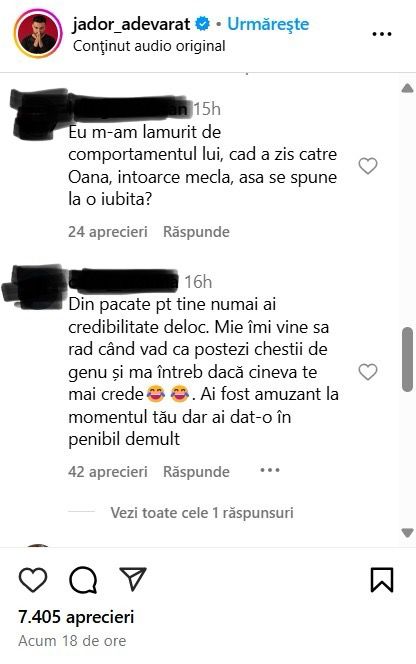The height and width of the screenshot is (664, 416).
Task: Open the three-dot post options menu
Action: pos(381,34)
